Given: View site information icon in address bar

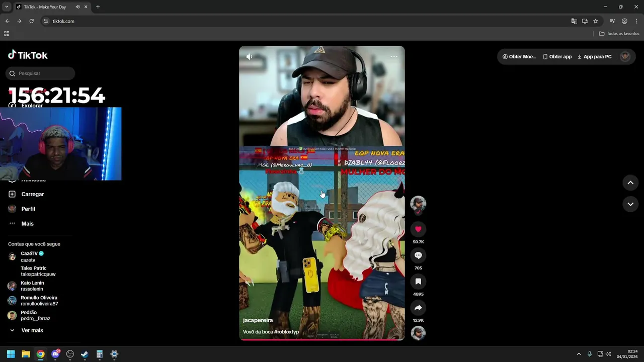Looking at the screenshot, I should pyautogui.click(x=46, y=21).
